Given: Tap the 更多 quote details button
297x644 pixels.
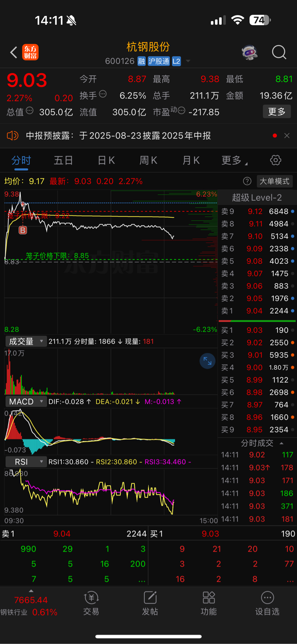Looking at the screenshot, I should [x=277, y=111].
